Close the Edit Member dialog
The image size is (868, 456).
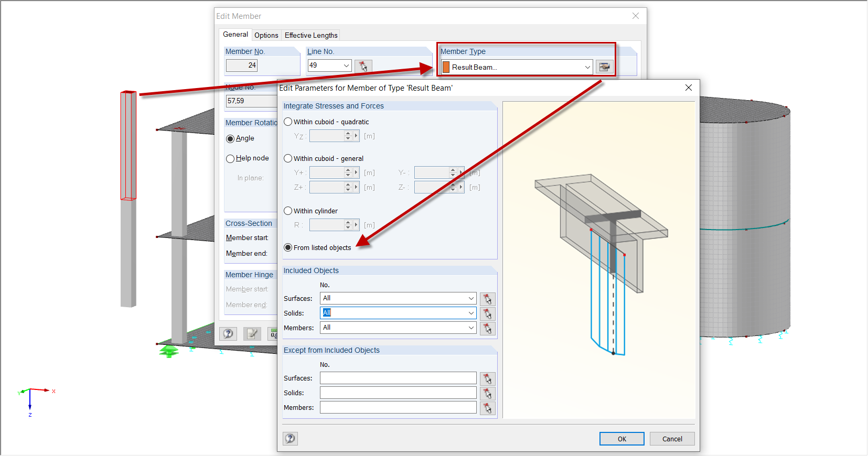(x=636, y=16)
